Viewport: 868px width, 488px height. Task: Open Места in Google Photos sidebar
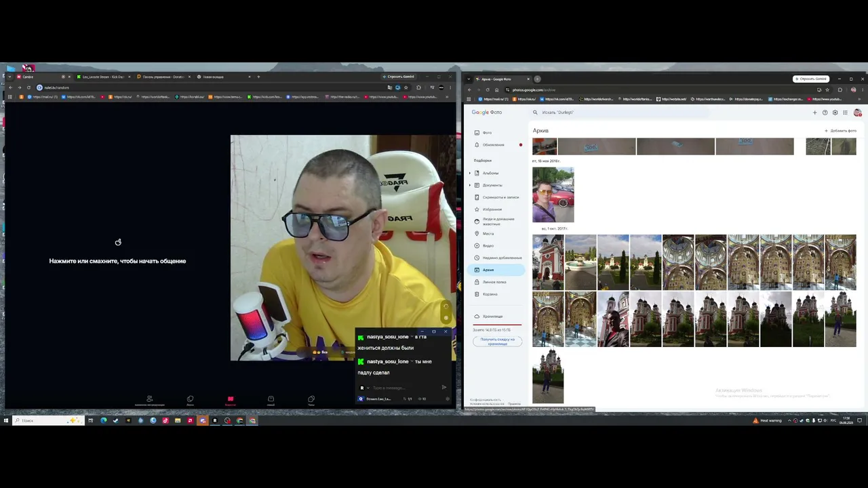[496, 234]
